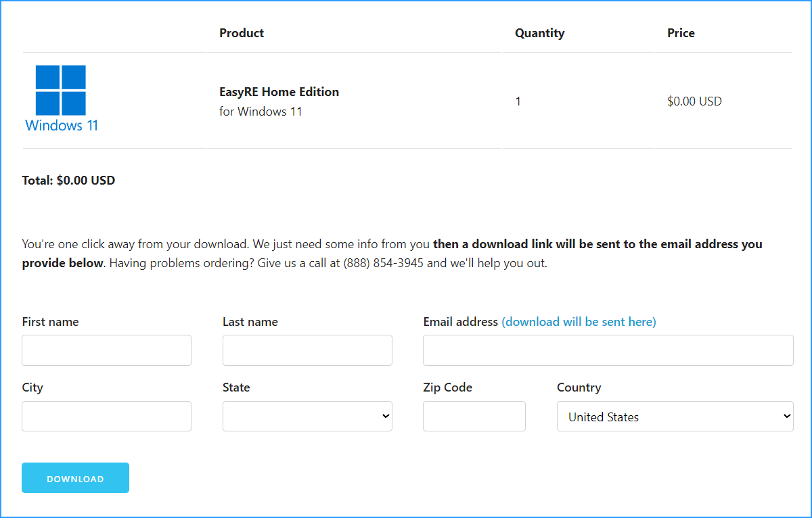The height and width of the screenshot is (518, 812).
Task: Click the '$0.00 USD' price cell
Action: click(694, 101)
